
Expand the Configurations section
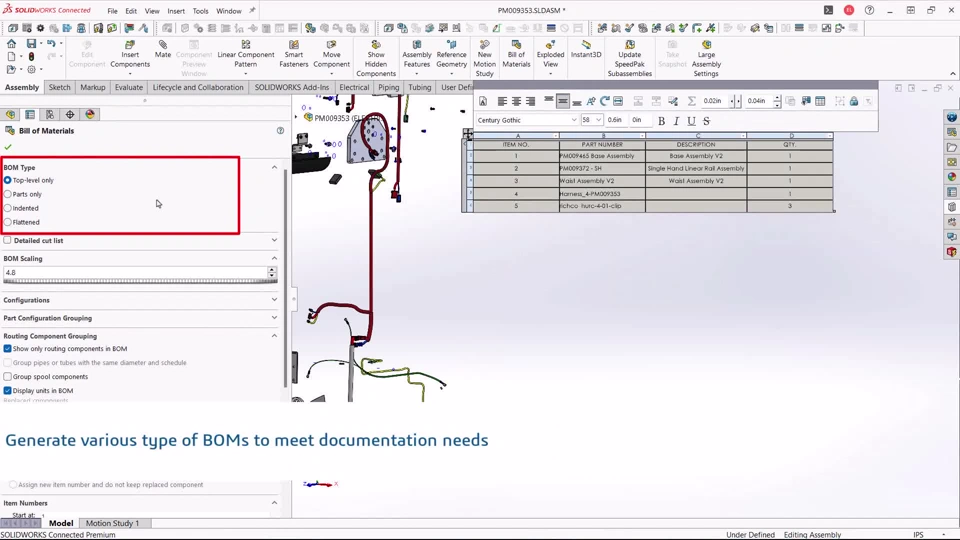coord(140,300)
